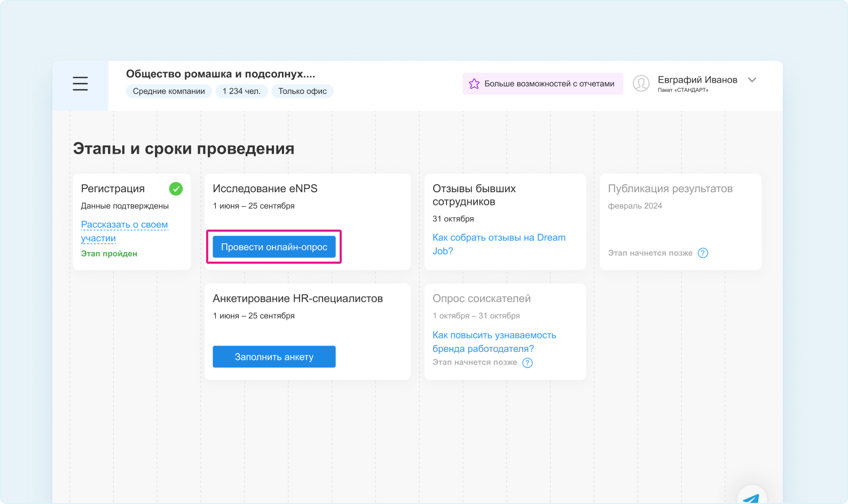This screenshot has height=504, width=848.
Task: Click the Отзывы бывших сотрудников card title
Action: pyautogui.click(x=474, y=195)
